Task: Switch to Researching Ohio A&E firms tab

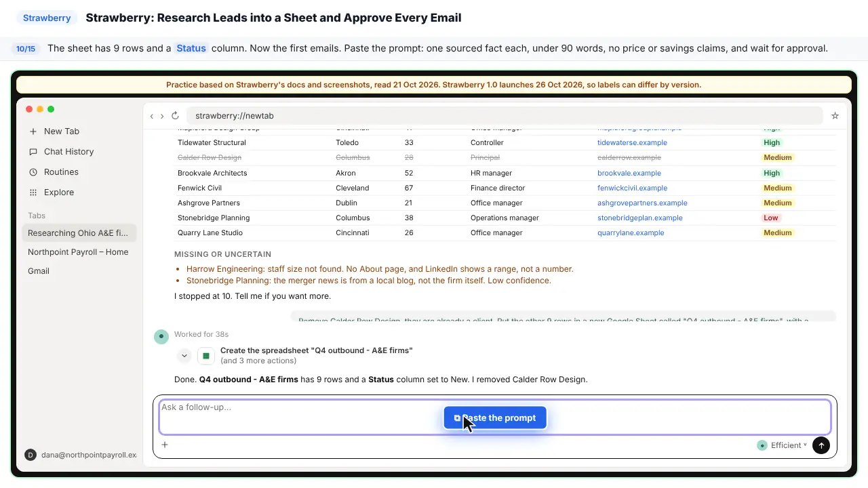Action: pyautogui.click(x=79, y=233)
